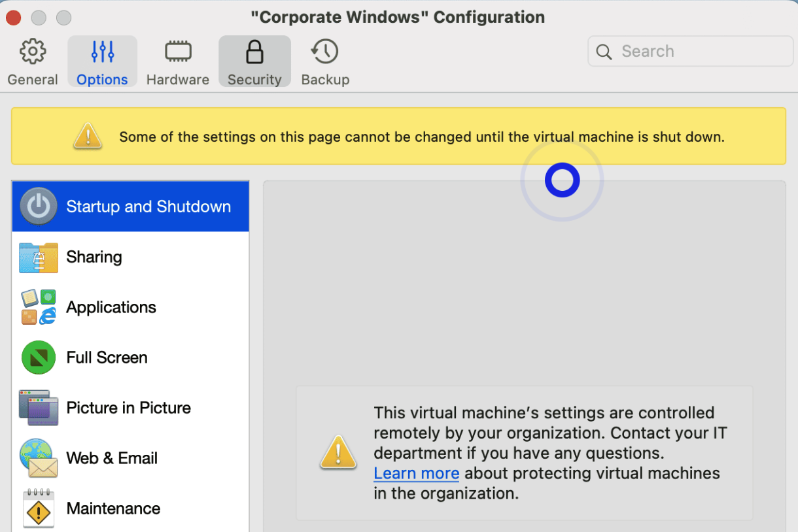Click the magnifying glass search icon
Screen dimensions: 798x532
[604, 52]
